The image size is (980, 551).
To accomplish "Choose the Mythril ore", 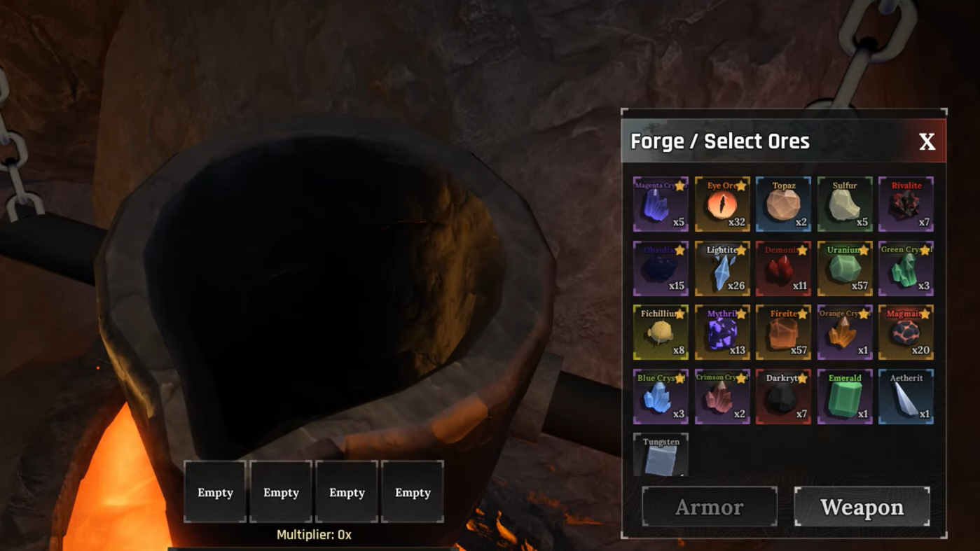I will pos(722,332).
